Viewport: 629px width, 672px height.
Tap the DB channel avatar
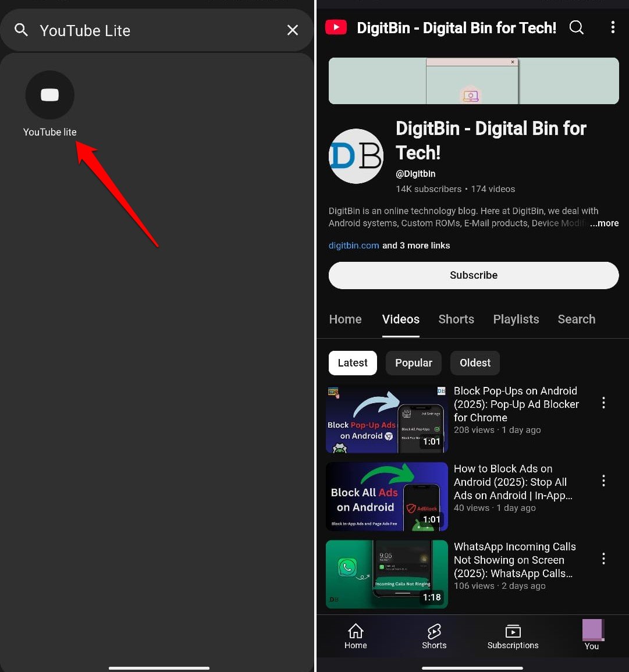click(x=356, y=157)
